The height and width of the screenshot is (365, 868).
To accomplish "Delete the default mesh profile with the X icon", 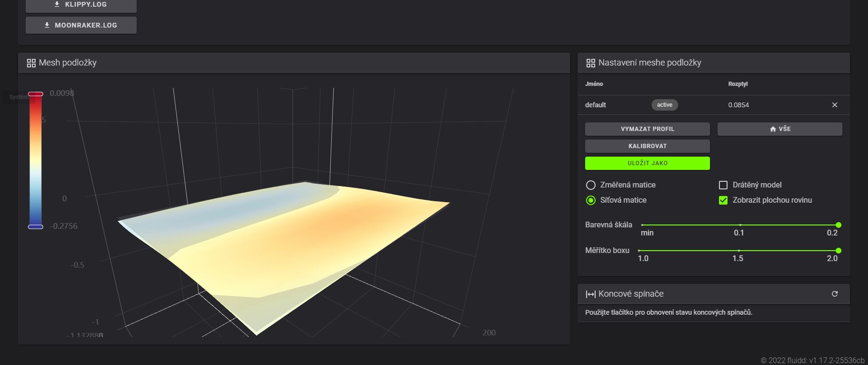I will point(834,105).
